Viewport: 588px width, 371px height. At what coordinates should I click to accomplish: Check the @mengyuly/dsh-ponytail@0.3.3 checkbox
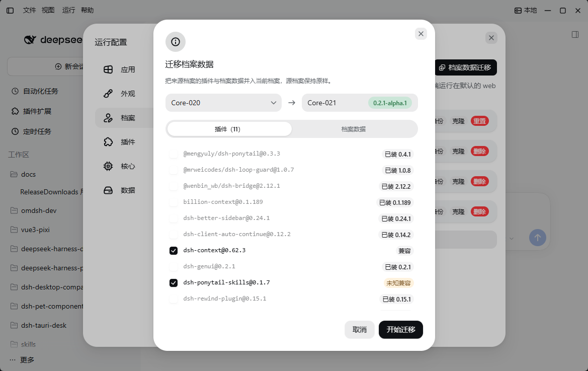(x=173, y=154)
